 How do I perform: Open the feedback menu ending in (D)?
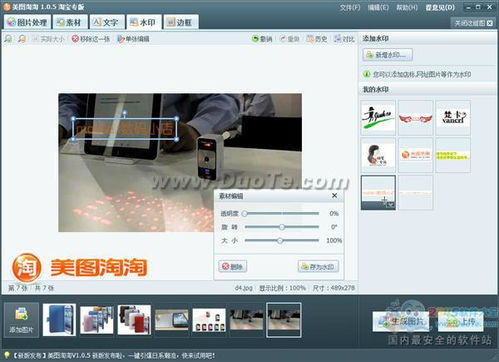pos(440,7)
